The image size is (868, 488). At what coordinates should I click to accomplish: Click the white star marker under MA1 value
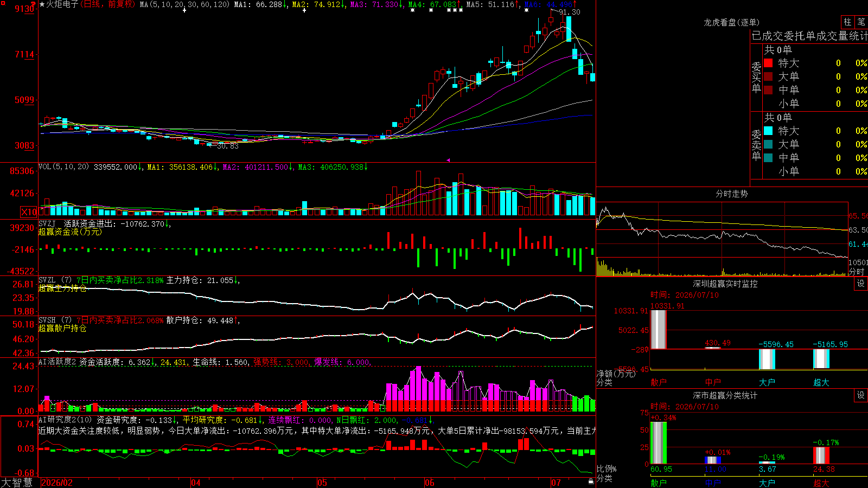304,10
